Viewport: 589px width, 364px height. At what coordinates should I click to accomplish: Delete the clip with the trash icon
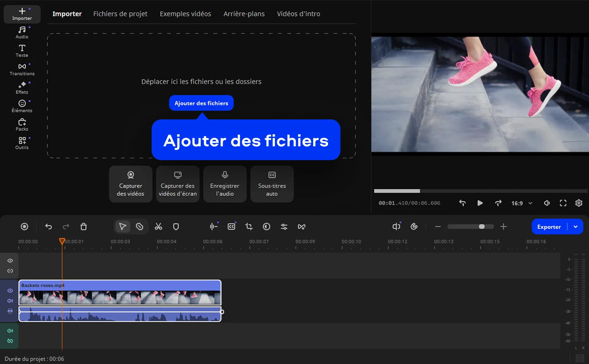83,227
